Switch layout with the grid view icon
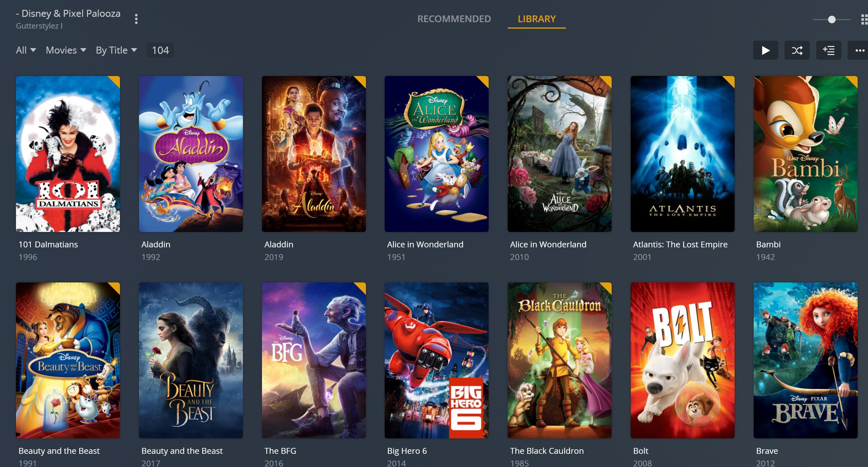 (x=864, y=19)
